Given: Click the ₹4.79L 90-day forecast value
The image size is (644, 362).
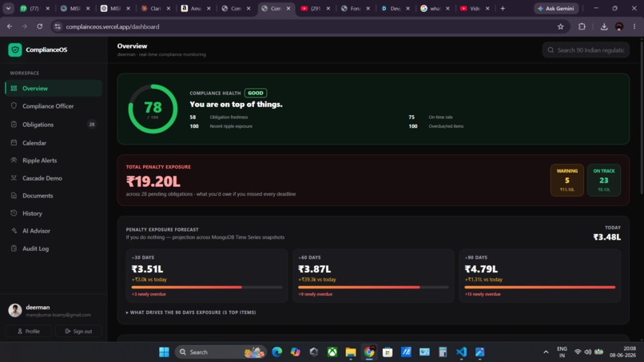Looking at the screenshot, I should click(x=481, y=269).
